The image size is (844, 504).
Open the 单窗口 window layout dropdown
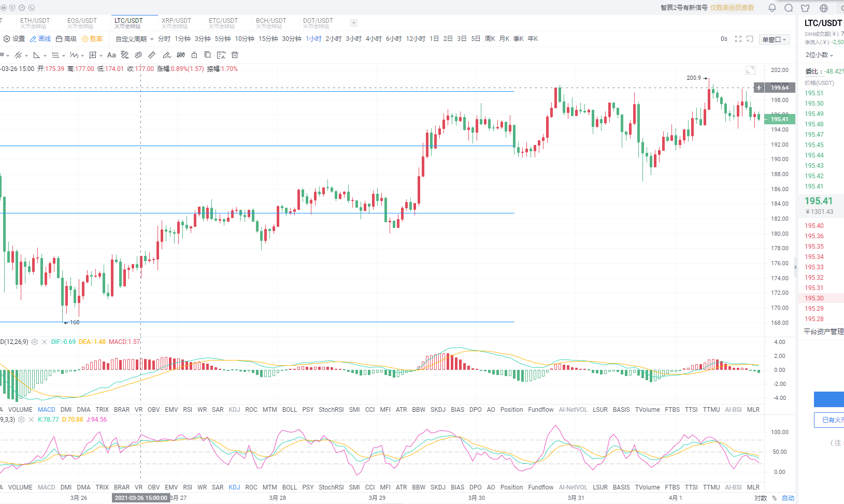click(x=774, y=39)
